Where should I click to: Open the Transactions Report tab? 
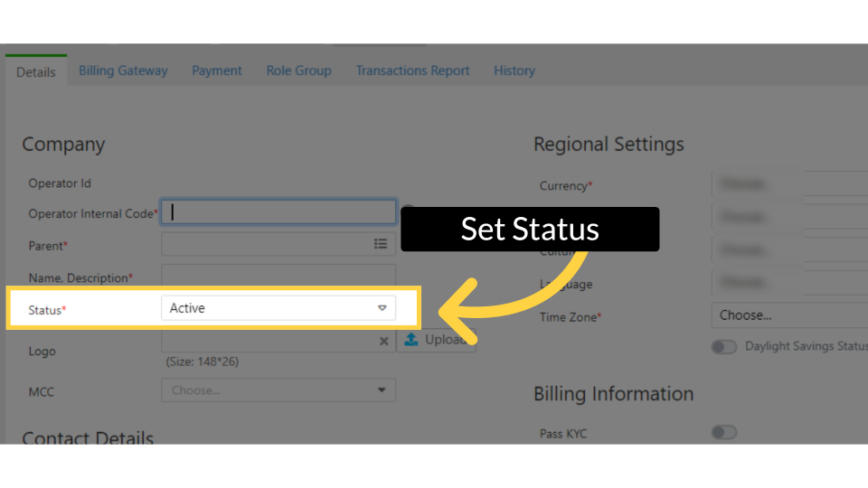click(412, 70)
